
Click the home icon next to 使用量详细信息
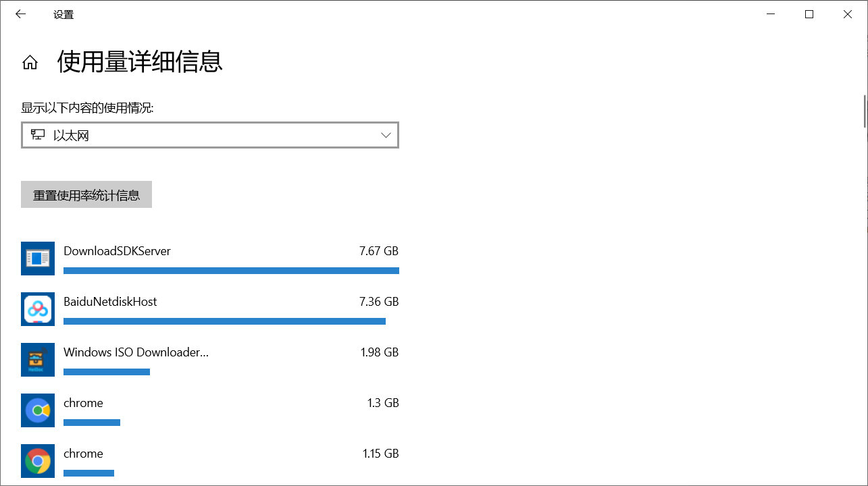coord(30,61)
